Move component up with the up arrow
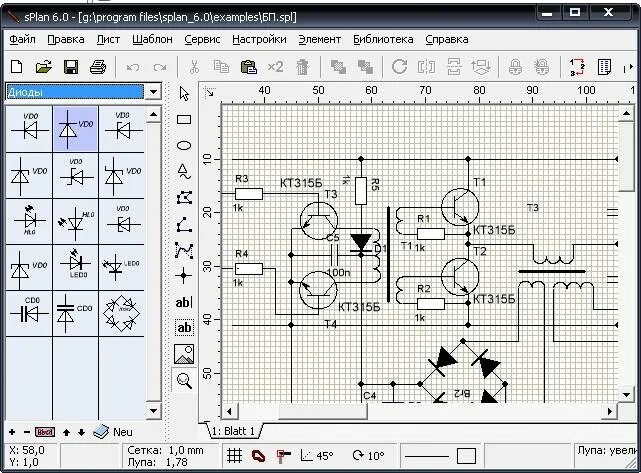 click(x=67, y=432)
